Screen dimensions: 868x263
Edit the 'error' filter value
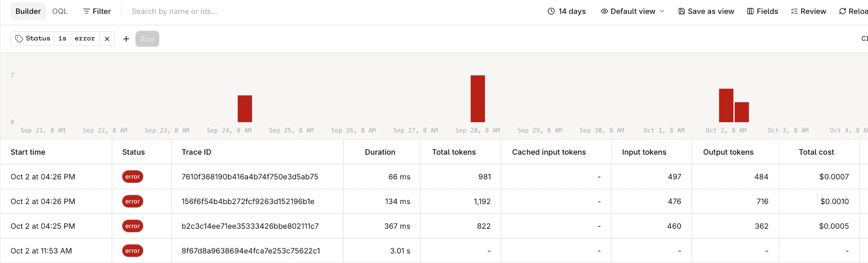[85, 39]
